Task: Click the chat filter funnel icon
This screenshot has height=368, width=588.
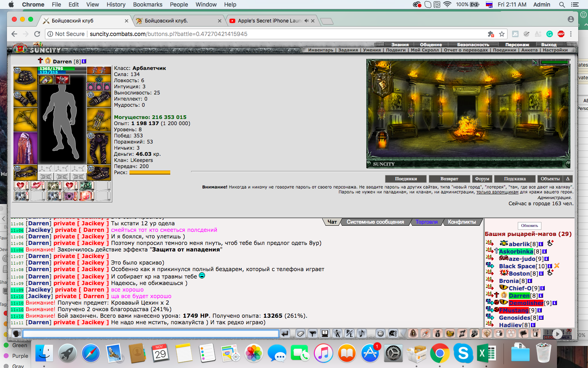Action: 313,334
